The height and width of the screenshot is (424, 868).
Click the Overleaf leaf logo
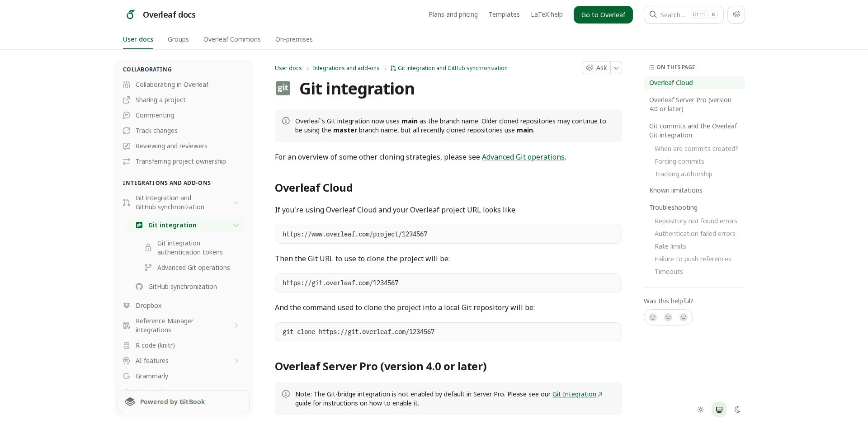click(x=130, y=14)
